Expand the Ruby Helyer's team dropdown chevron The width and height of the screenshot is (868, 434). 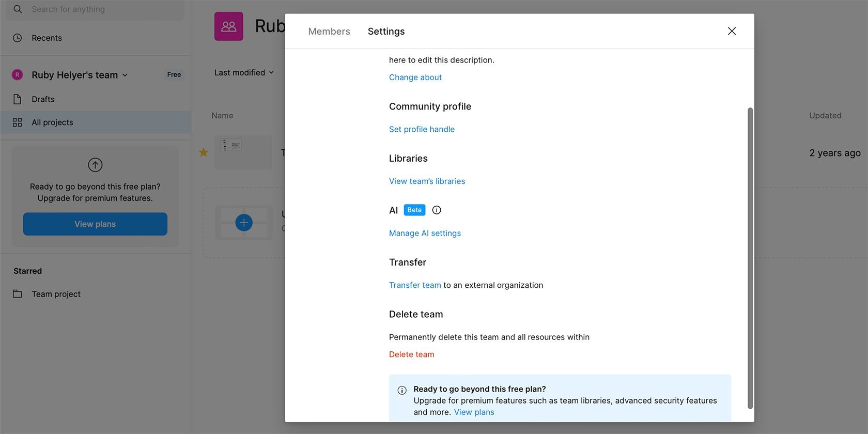click(125, 75)
